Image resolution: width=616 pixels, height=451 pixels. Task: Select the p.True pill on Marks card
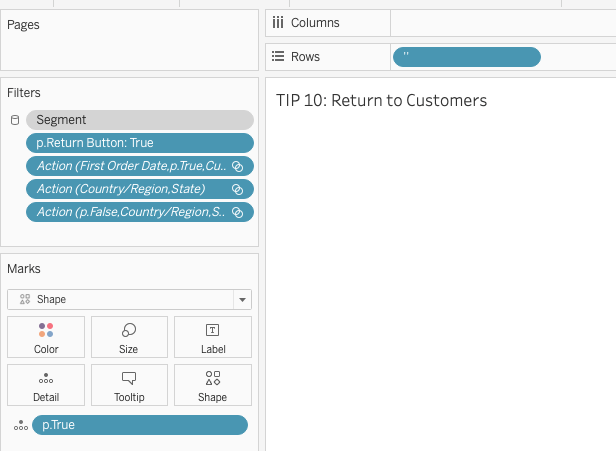click(139, 425)
